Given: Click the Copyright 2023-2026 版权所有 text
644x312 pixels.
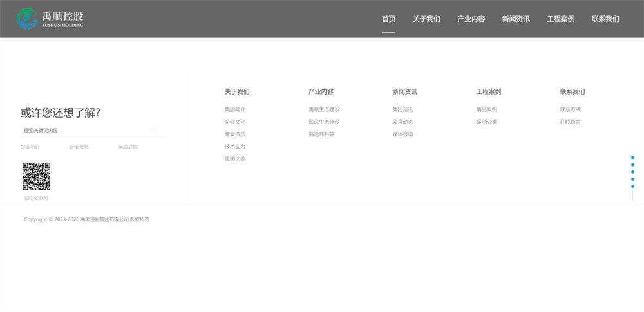Looking at the screenshot, I should (87, 219).
